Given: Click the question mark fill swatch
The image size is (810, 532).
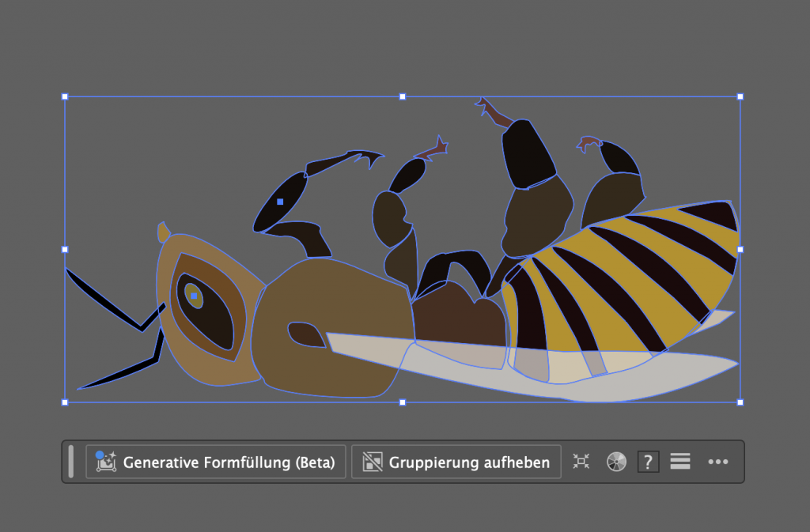Looking at the screenshot, I should coord(648,462).
